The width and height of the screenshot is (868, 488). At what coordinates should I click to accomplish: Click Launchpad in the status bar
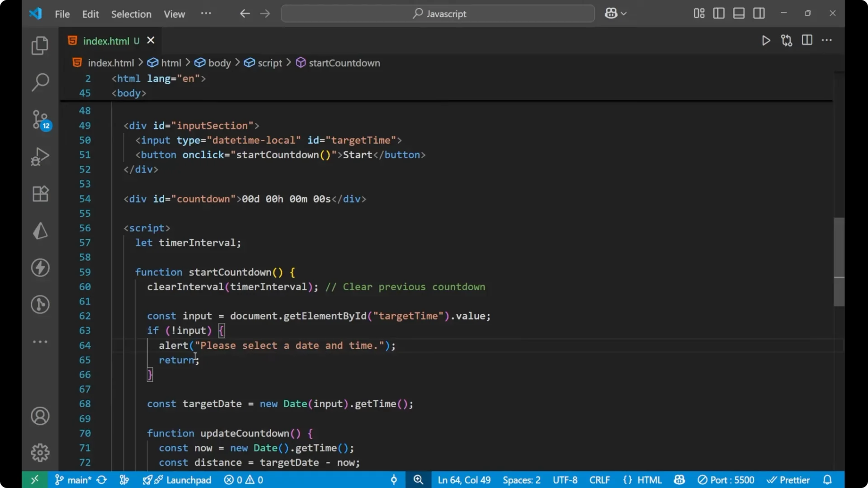coord(184,480)
